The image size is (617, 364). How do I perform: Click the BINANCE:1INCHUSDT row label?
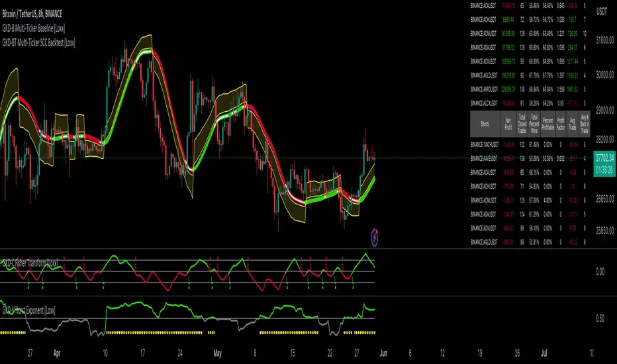point(485,145)
